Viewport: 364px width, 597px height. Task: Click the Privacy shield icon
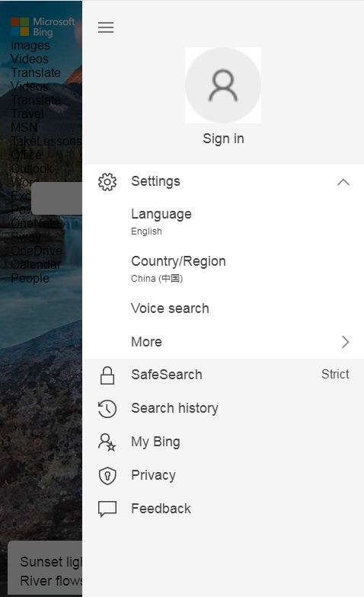[x=107, y=475]
